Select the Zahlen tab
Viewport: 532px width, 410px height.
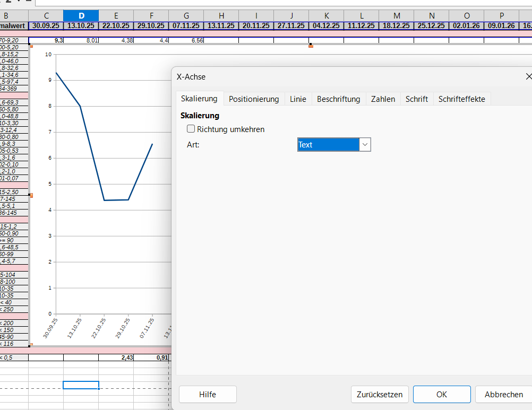coord(383,99)
